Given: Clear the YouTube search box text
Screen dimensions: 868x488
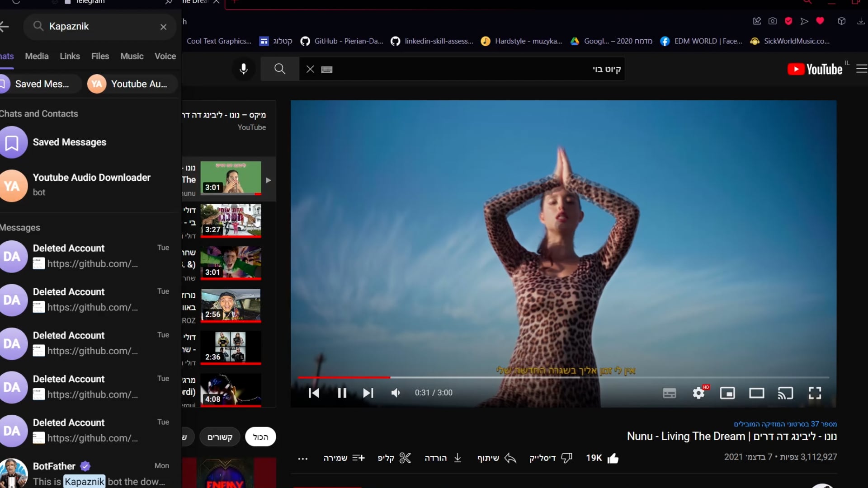Looking at the screenshot, I should (310, 69).
